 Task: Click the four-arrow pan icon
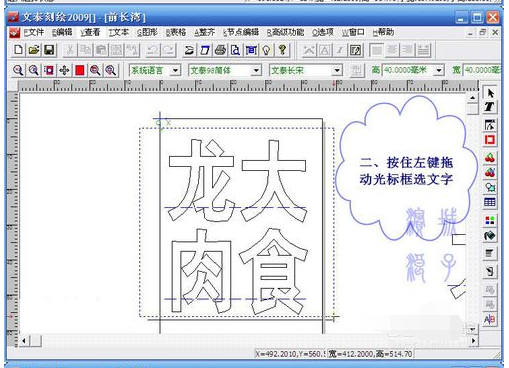tap(64, 70)
